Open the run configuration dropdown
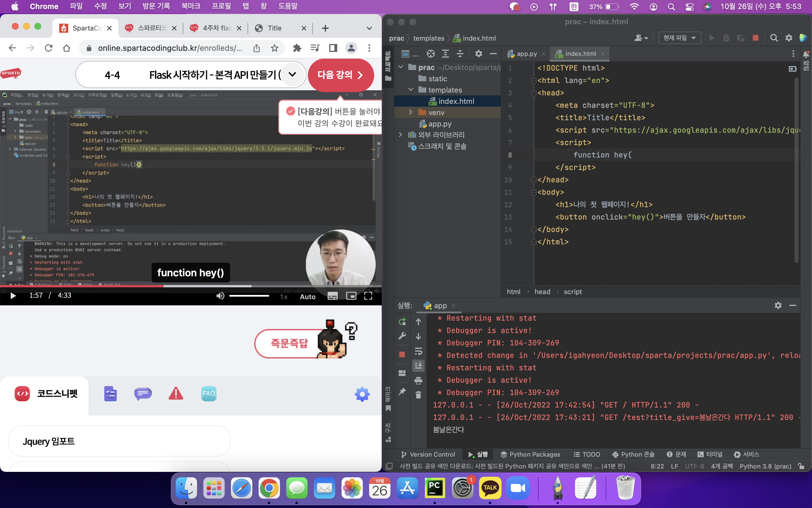812x508 pixels. 680,38
